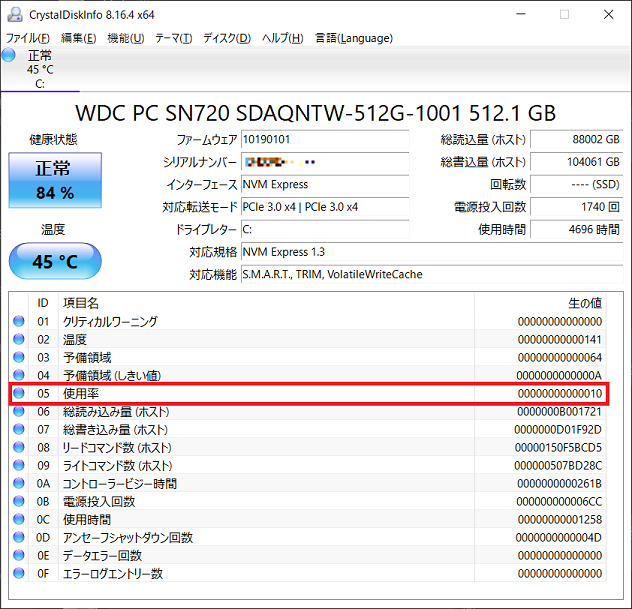Click status orb for row 06 総読み込み量

(19, 411)
